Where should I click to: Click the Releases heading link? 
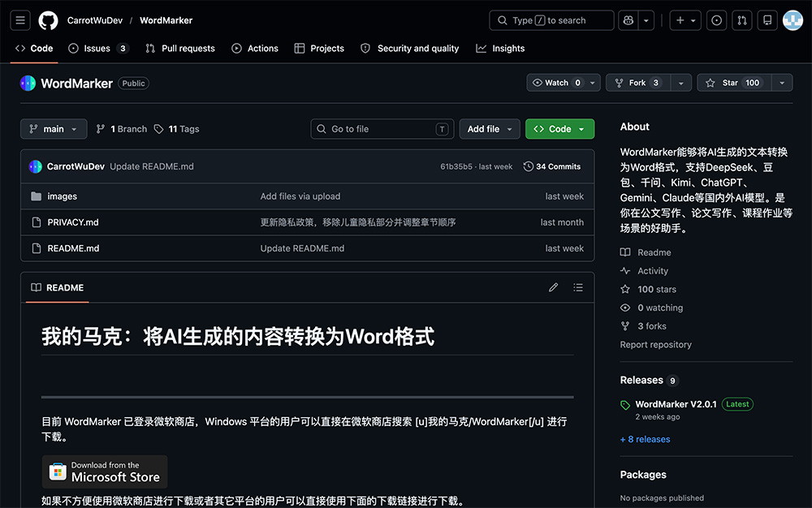coord(641,381)
